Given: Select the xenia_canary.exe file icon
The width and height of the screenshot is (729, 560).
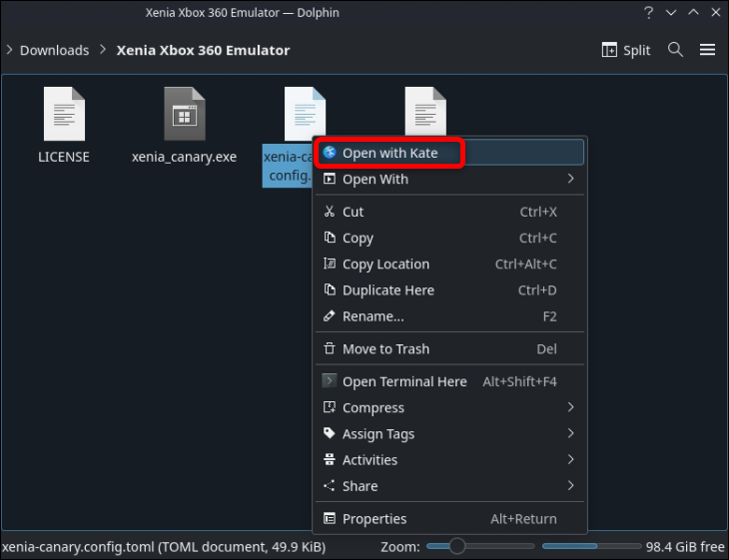Looking at the screenshot, I should pyautogui.click(x=185, y=114).
